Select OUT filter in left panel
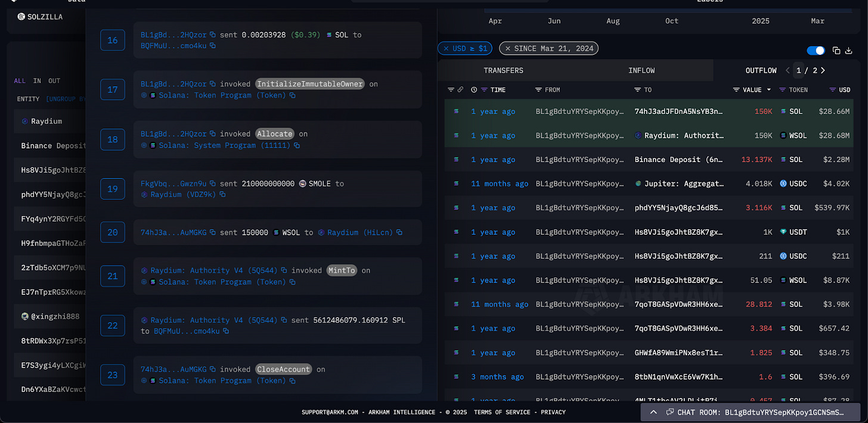The height and width of the screenshot is (423, 868). (x=54, y=81)
